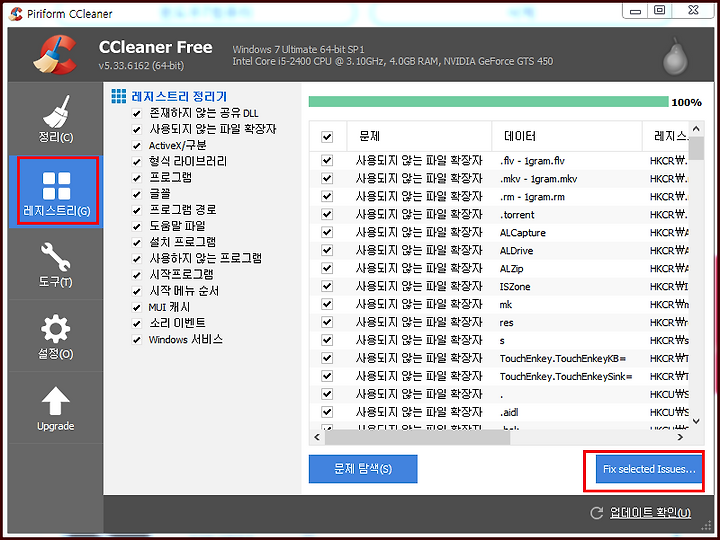This screenshot has height=540, width=720.
Task: Select the .flv - 1gram.flv entry
Action: pyautogui.click(x=532, y=161)
